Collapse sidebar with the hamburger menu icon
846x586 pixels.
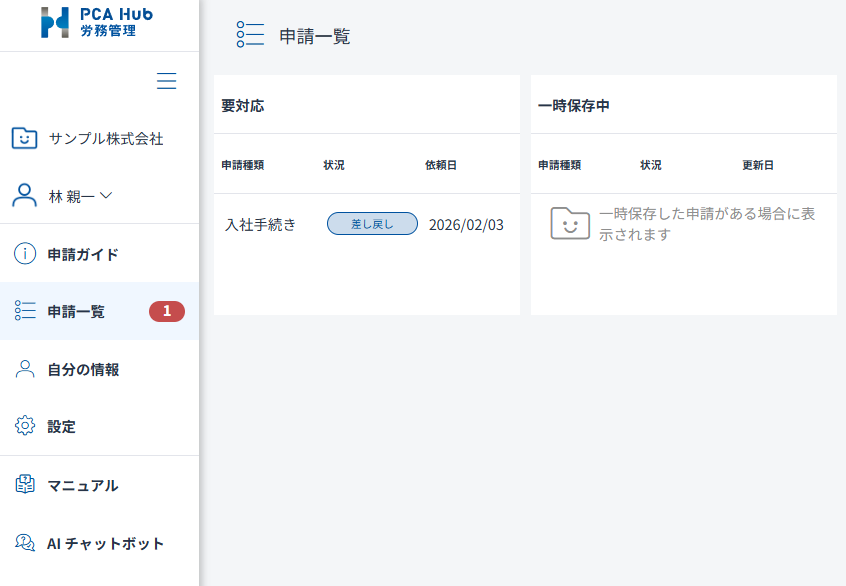point(167,82)
